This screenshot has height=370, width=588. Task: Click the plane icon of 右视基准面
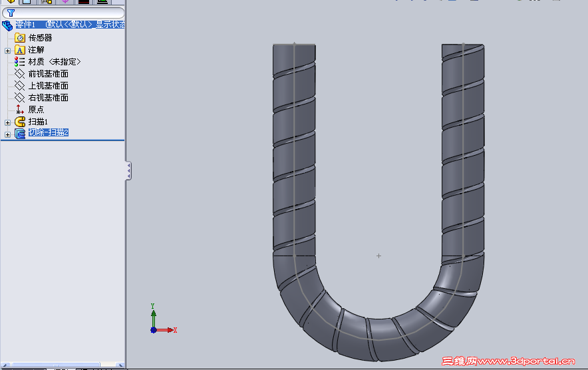[x=19, y=98]
